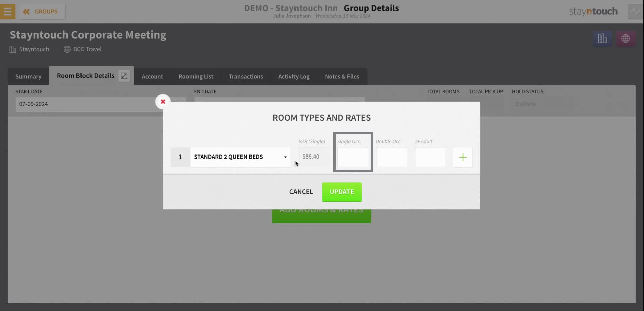Image resolution: width=644 pixels, height=311 pixels.
Task: Open the activity graph icon top right
Action: click(635, 11)
